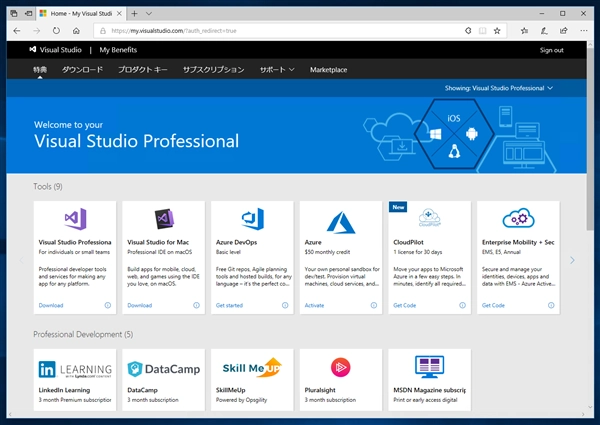
Task: Reload the page with Refresh icon
Action: (x=56, y=31)
